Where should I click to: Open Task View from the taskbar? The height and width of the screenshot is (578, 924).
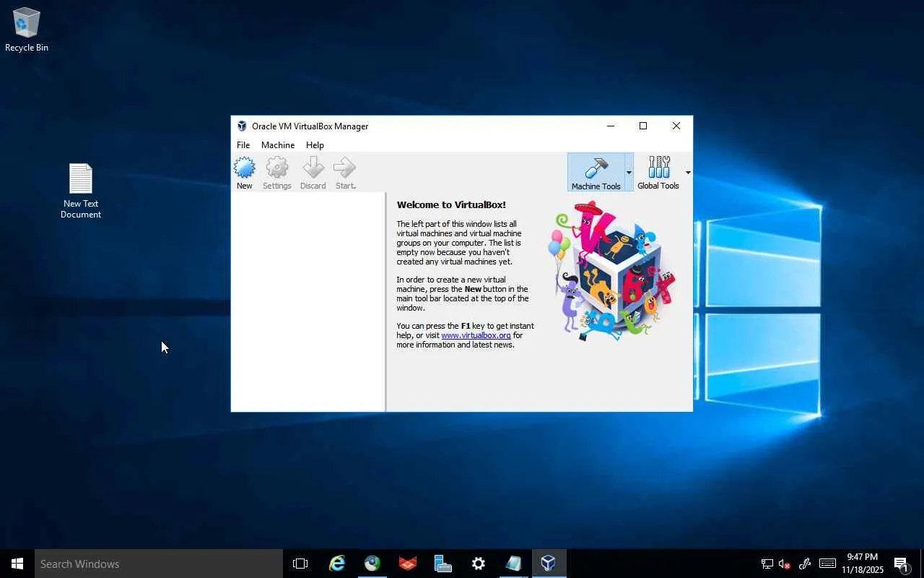point(300,564)
